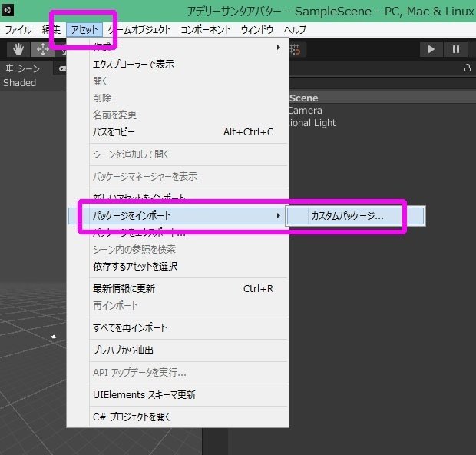
Task: Select the Camera object in hierarchy
Action: [305, 111]
